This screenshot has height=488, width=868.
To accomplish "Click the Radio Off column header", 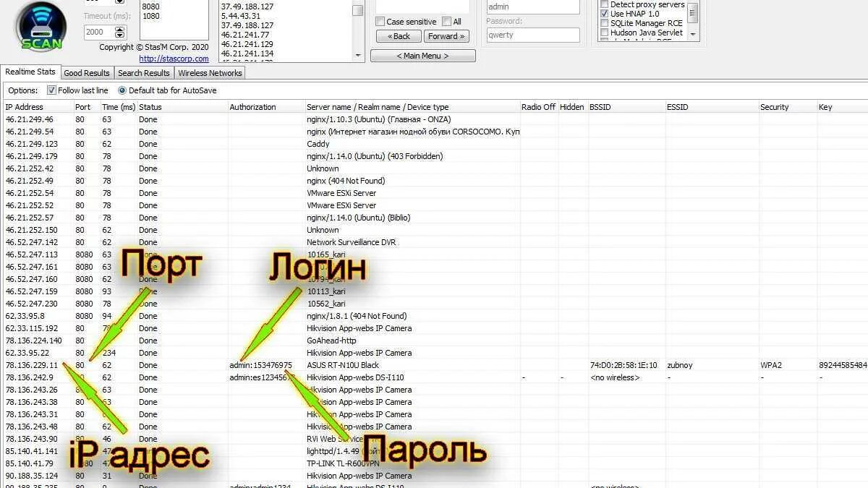I will click(538, 106).
